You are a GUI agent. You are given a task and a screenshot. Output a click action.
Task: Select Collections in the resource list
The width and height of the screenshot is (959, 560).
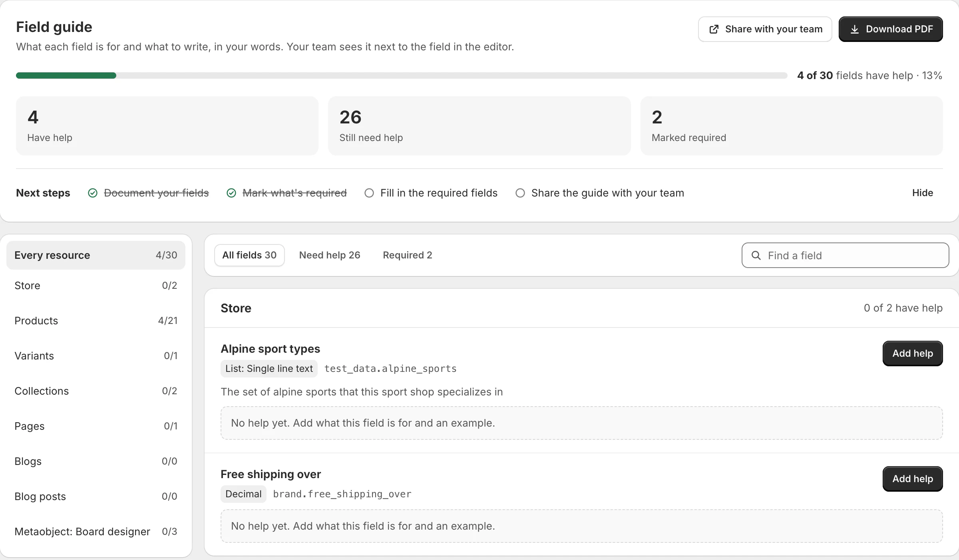pos(96,391)
